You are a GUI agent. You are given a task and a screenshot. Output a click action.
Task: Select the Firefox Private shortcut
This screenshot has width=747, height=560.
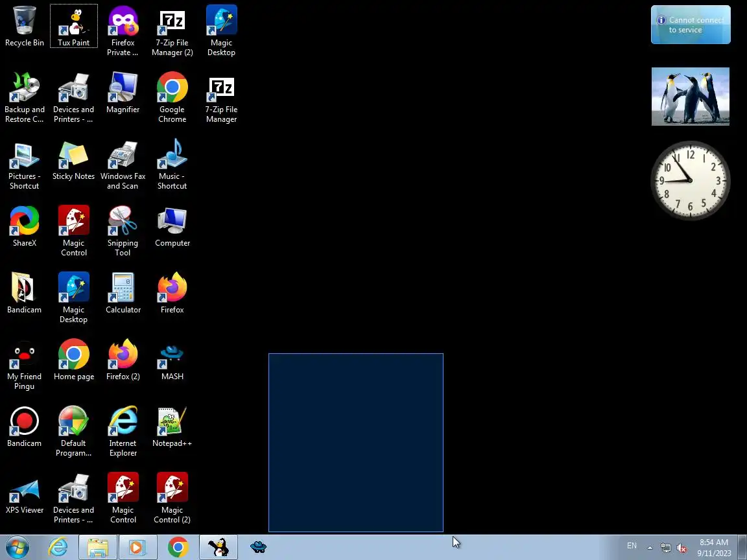tap(123, 31)
